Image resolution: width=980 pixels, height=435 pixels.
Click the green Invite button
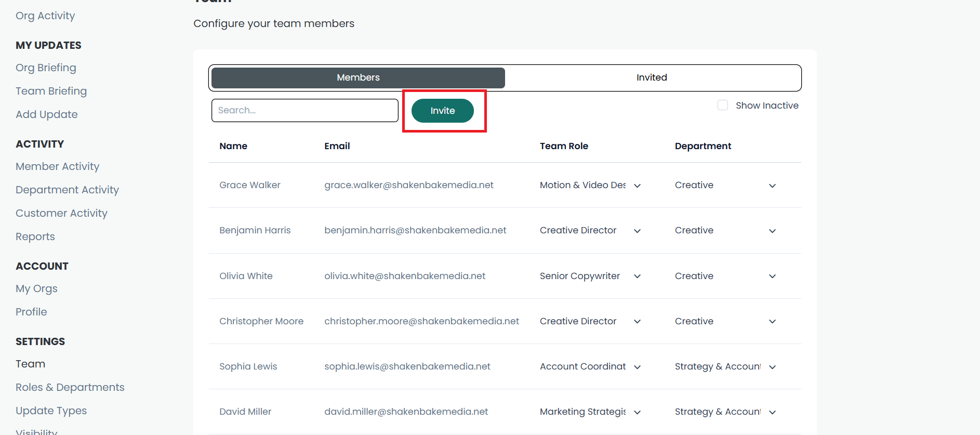pyautogui.click(x=442, y=111)
